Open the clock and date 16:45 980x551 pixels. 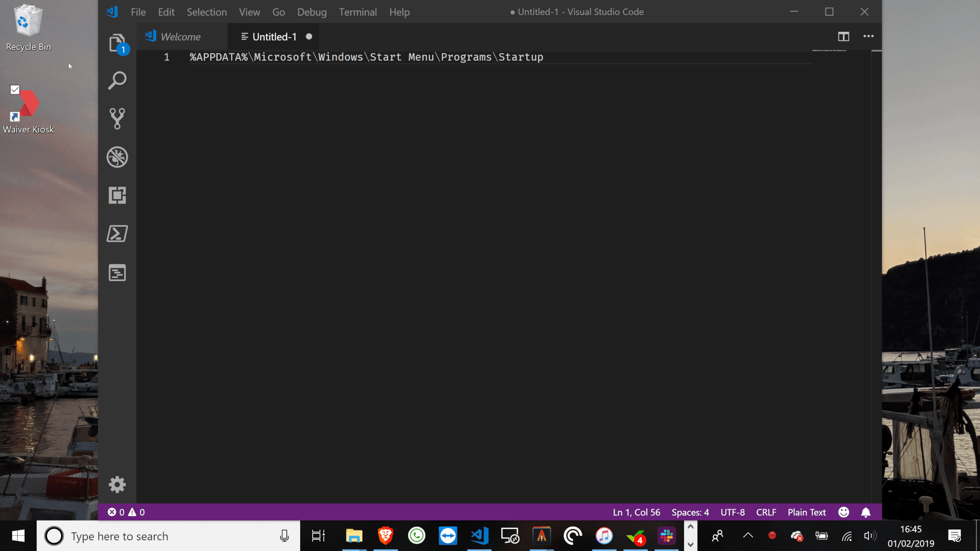click(911, 536)
